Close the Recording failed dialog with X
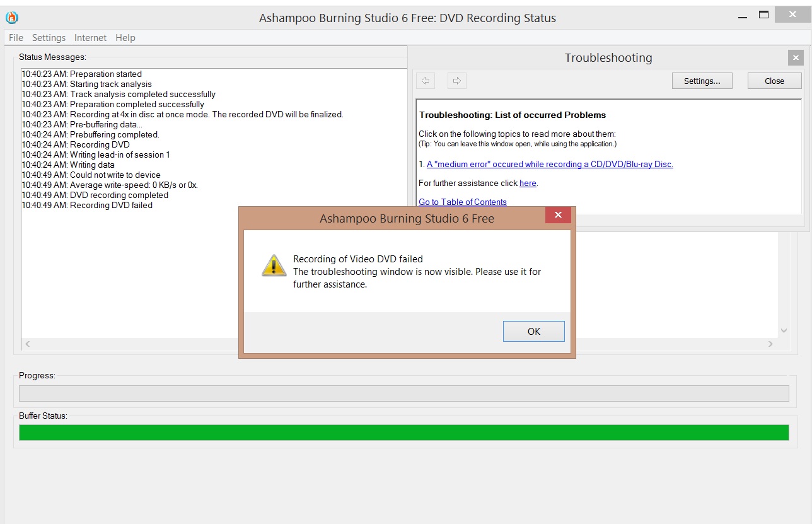 click(558, 215)
